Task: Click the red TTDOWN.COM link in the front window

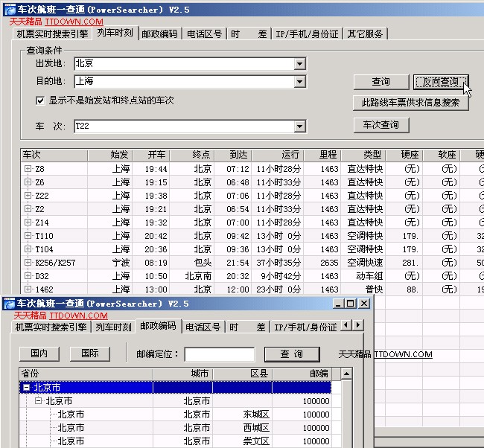Action: pos(79,316)
